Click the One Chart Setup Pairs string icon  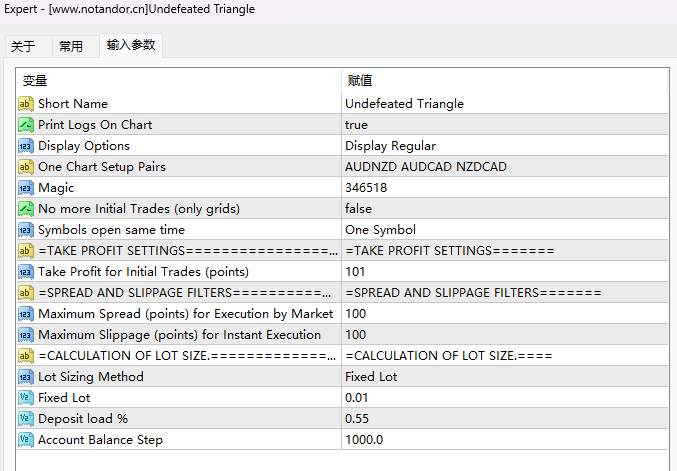[x=26, y=167]
